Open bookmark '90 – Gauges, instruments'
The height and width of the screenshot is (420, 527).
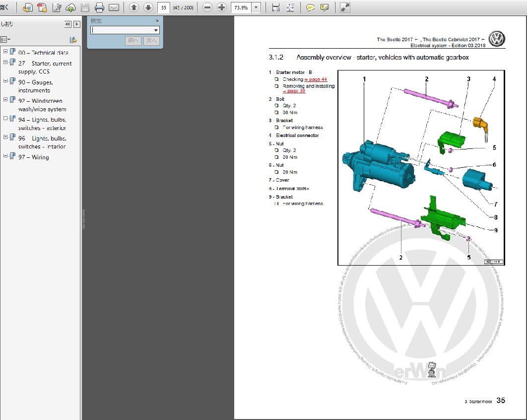(x=36, y=86)
